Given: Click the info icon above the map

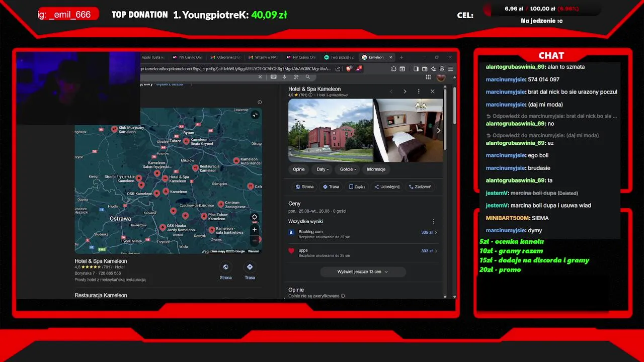Looking at the screenshot, I should pyautogui.click(x=260, y=102).
